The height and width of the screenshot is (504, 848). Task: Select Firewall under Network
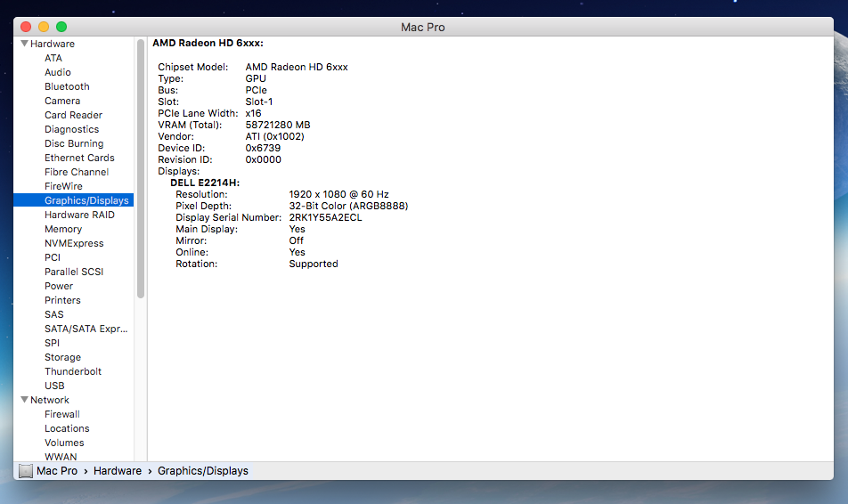click(x=62, y=414)
